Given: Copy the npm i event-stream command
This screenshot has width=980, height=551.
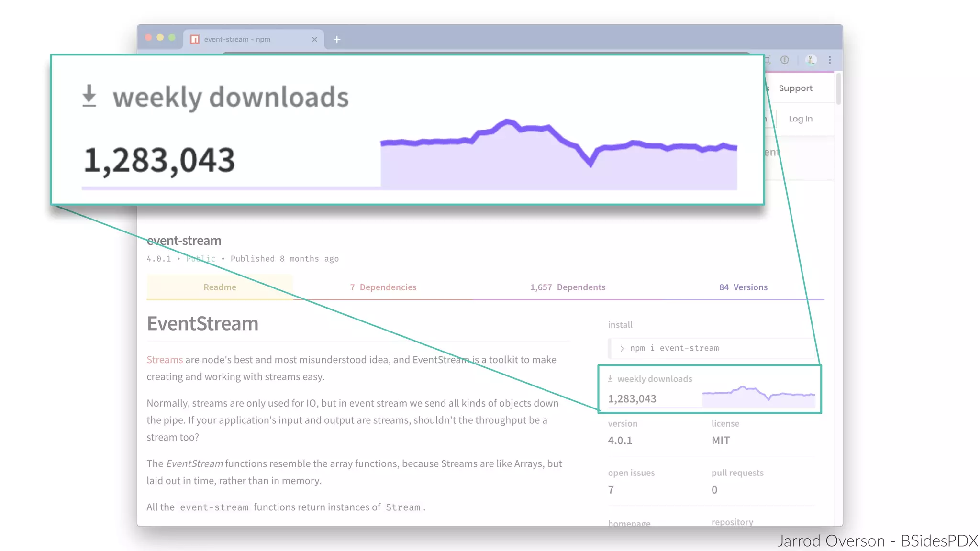Looking at the screenshot, I should tap(674, 348).
